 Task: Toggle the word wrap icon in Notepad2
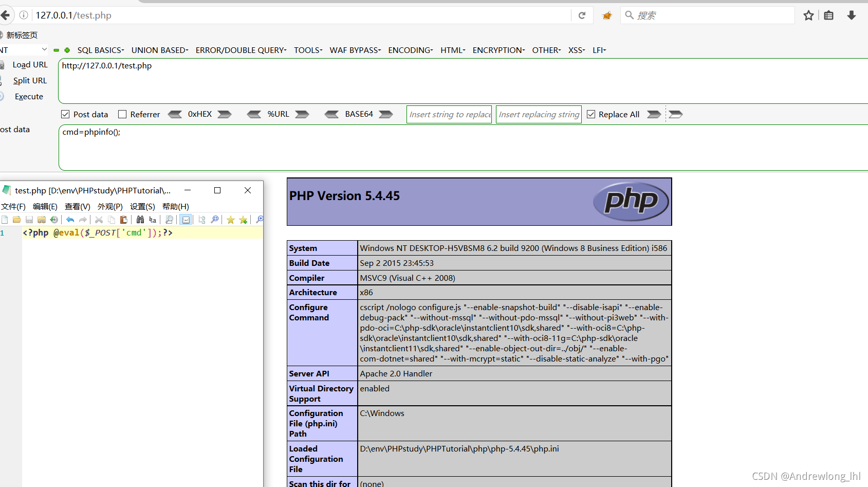click(186, 220)
